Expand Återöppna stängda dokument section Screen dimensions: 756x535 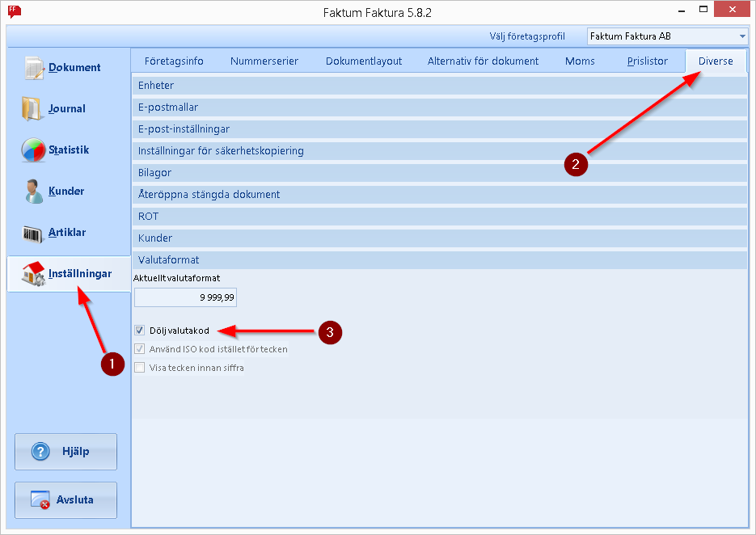[x=440, y=194]
